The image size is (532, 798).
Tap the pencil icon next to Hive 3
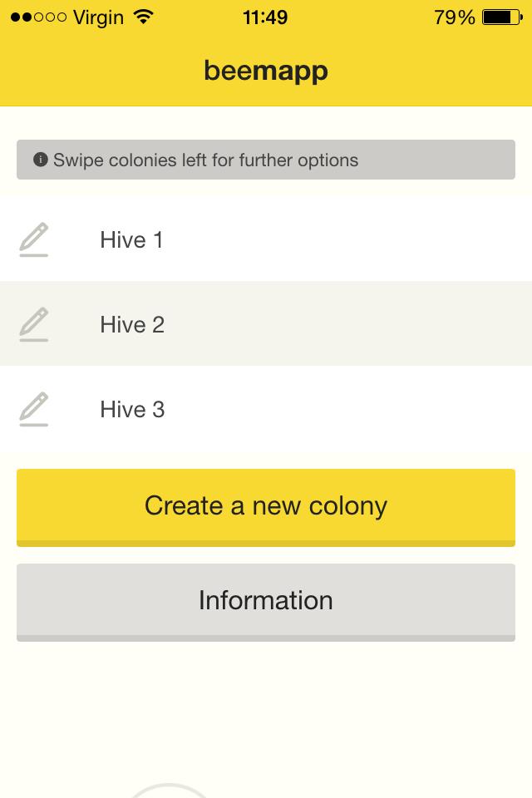pos(34,409)
